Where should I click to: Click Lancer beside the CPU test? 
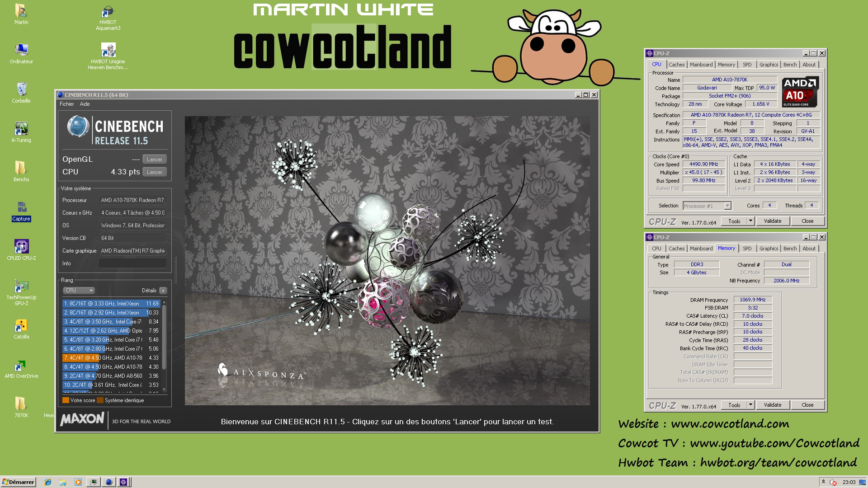click(x=155, y=172)
